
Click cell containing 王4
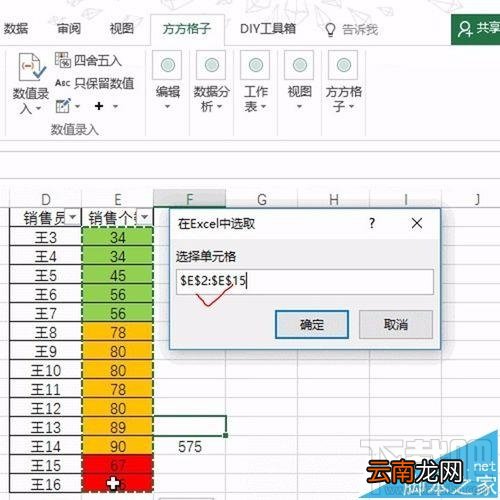(46, 256)
